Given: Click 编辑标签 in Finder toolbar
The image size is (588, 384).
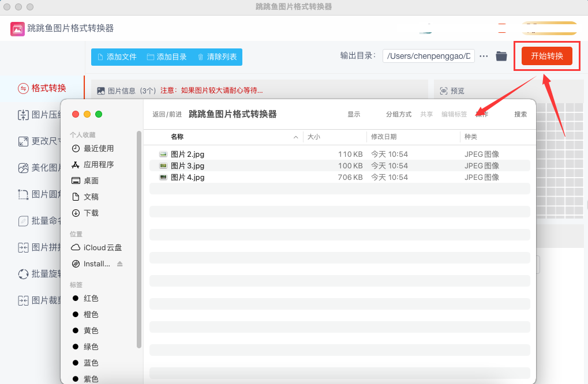Looking at the screenshot, I should [x=454, y=114].
